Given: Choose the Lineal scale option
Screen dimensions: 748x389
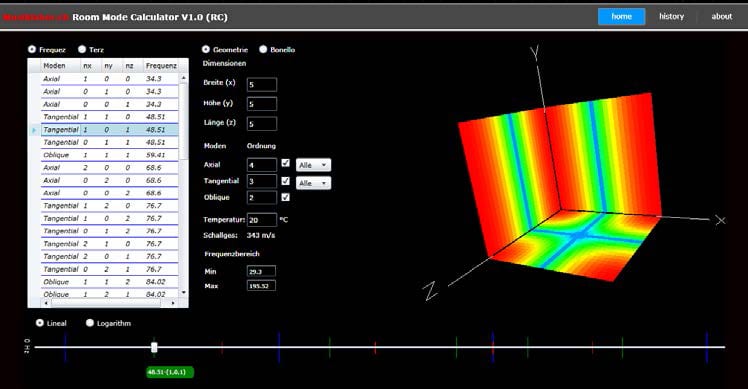Looking at the screenshot, I should (40, 323).
